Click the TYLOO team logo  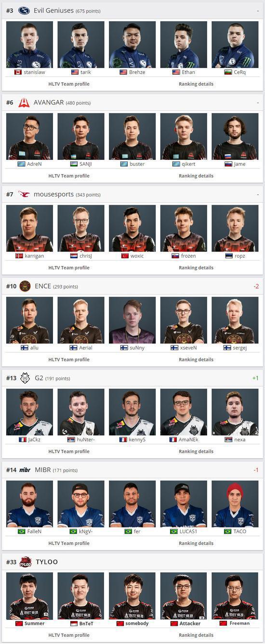click(26, 562)
